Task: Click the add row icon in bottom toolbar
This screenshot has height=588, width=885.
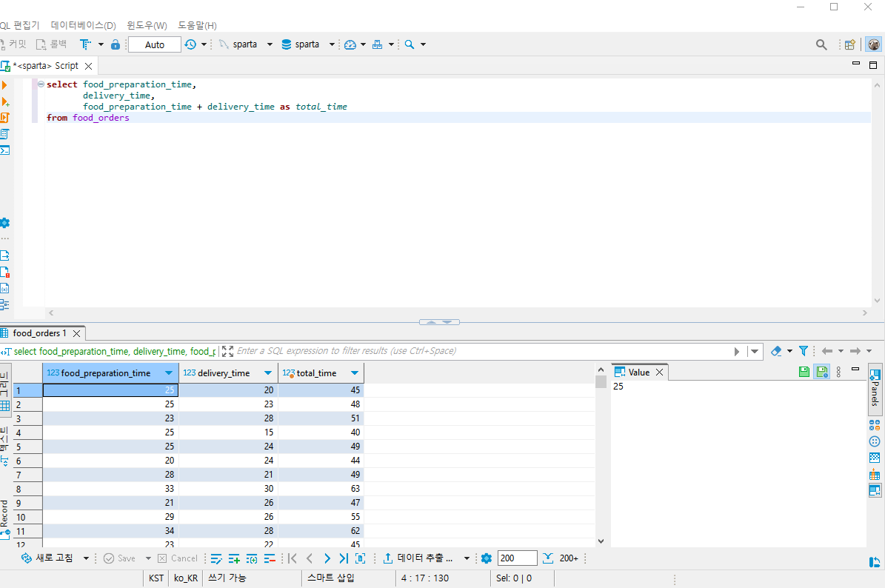Action: (234, 558)
